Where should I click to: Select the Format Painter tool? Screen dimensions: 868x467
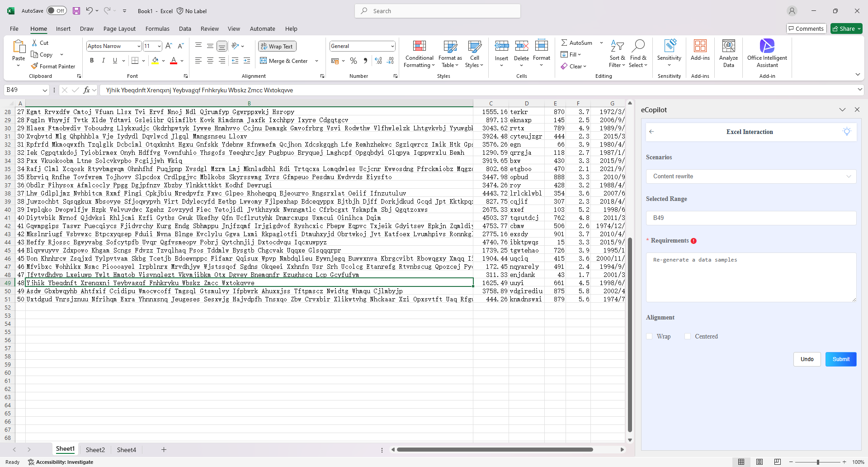point(53,66)
